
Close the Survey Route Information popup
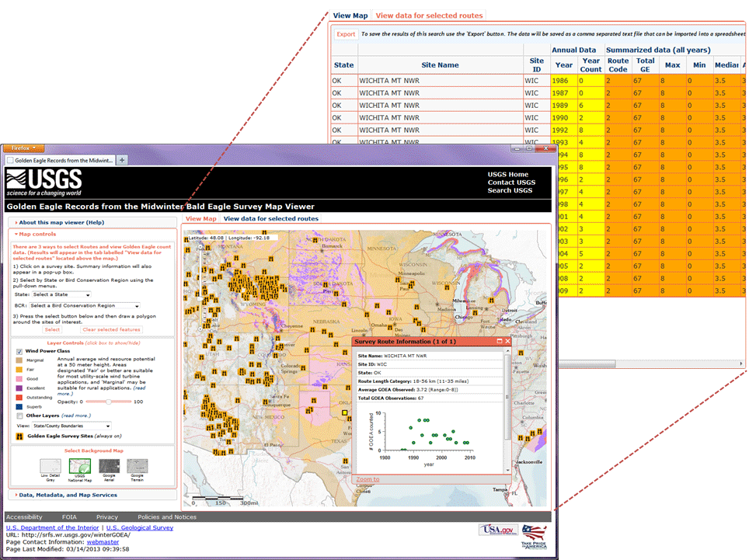[507, 342]
